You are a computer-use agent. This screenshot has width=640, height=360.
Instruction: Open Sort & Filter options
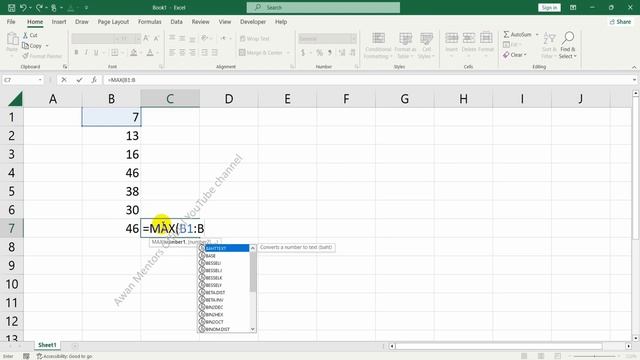(x=549, y=45)
